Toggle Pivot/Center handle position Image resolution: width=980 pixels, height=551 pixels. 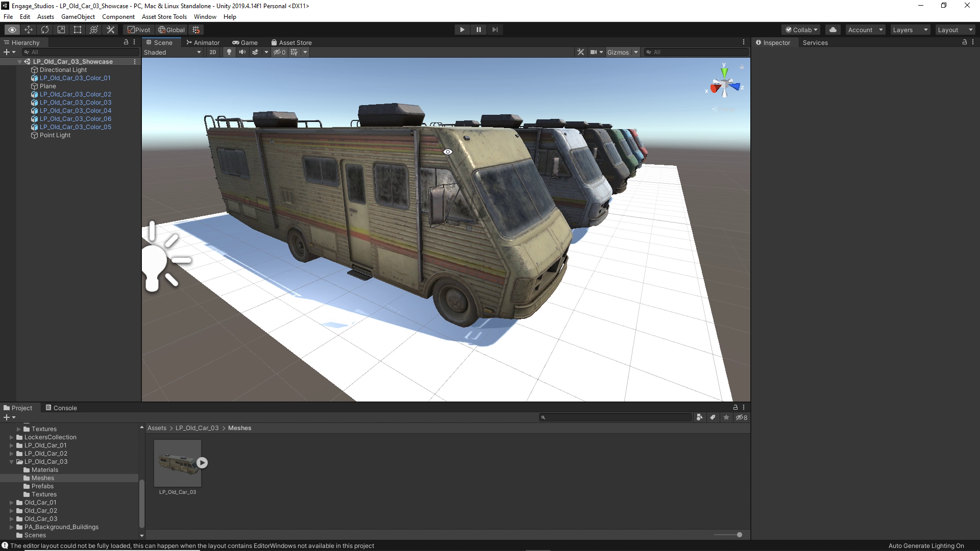click(x=139, y=30)
